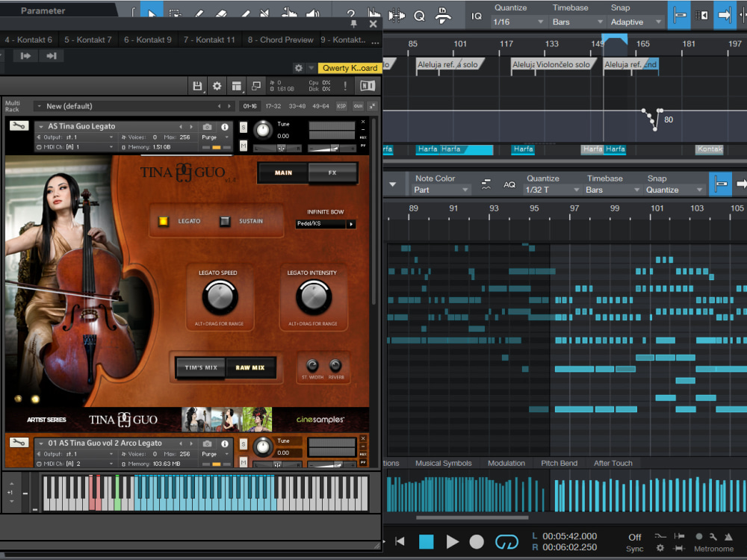
Task: Toggle snap button in editor toolbar
Action: click(721, 184)
